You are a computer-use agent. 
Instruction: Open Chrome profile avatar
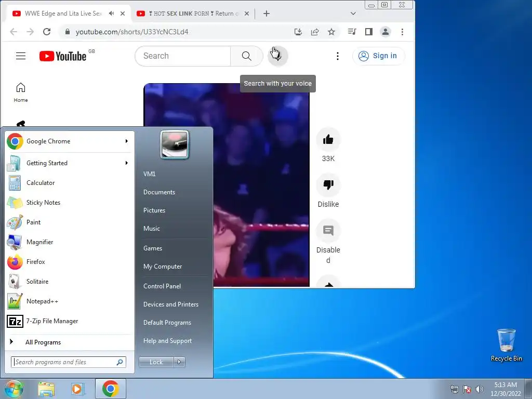tap(385, 32)
